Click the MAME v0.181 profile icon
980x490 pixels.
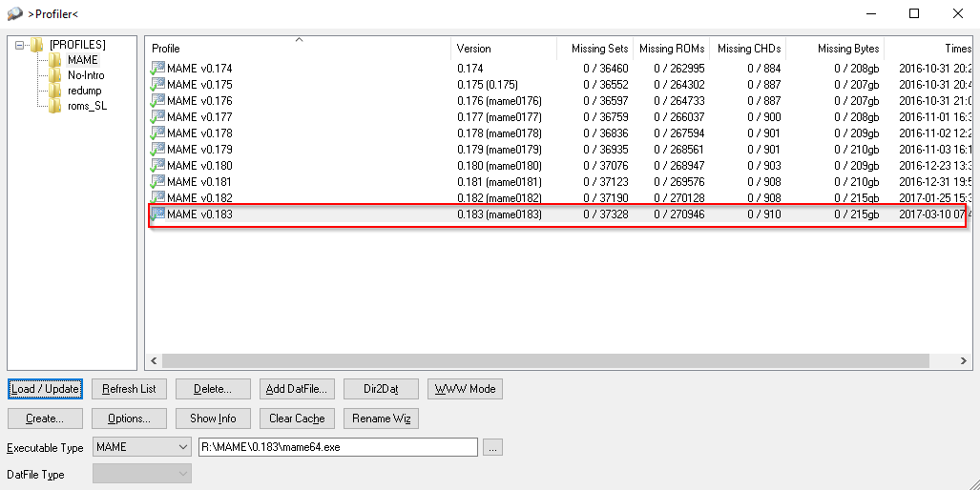point(156,182)
